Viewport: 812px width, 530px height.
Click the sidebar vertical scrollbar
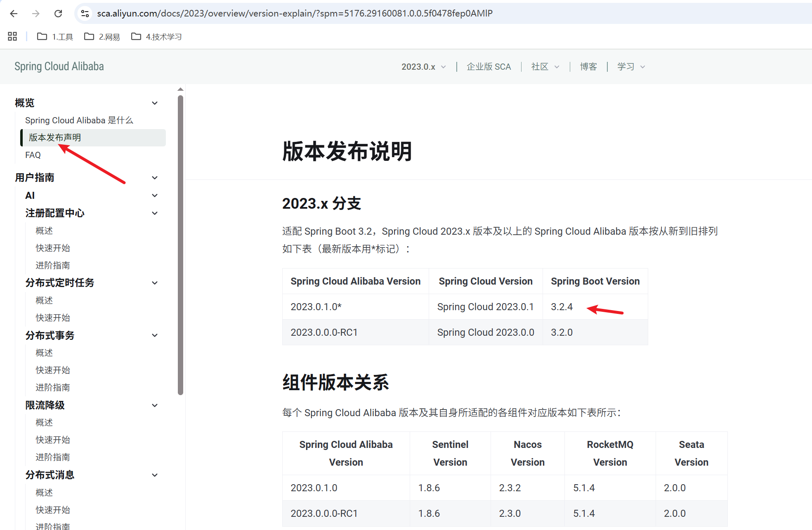pos(180,245)
